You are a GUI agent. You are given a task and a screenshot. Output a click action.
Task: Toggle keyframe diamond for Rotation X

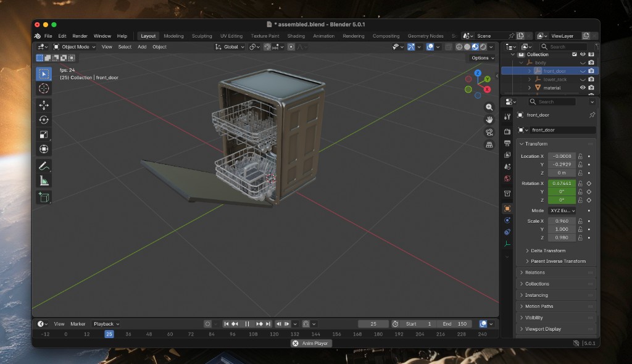(x=589, y=183)
